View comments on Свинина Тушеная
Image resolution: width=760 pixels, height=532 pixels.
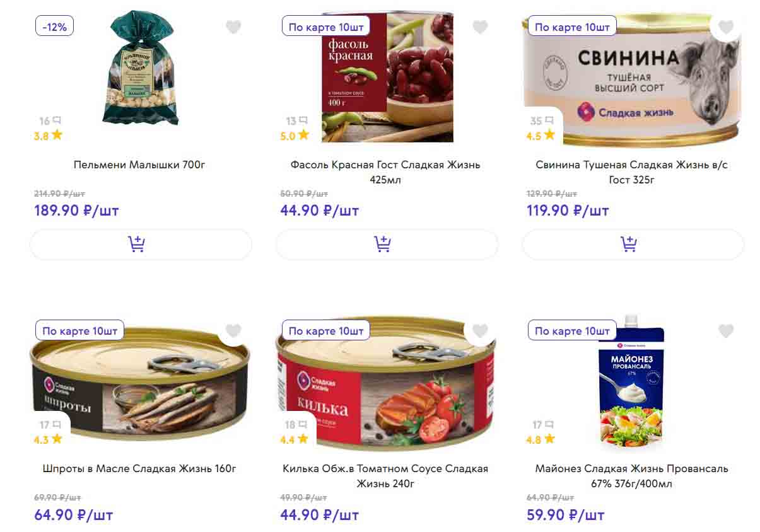click(x=542, y=120)
